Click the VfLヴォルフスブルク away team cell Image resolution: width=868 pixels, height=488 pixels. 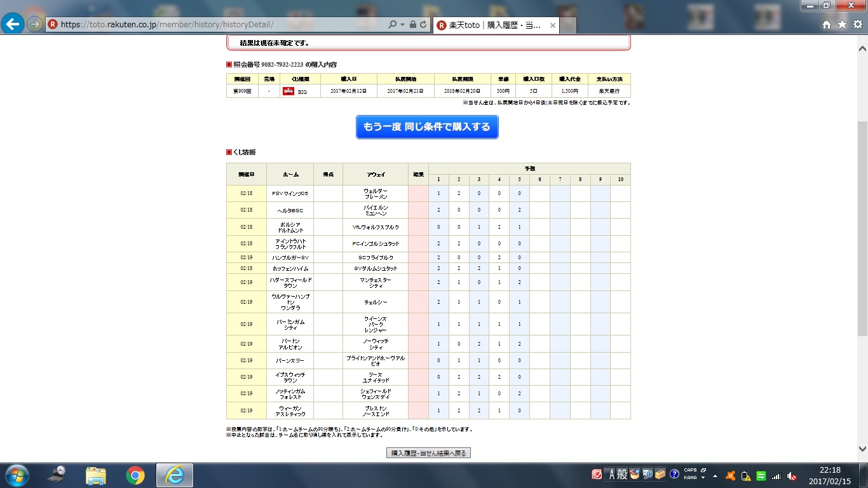point(376,227)
